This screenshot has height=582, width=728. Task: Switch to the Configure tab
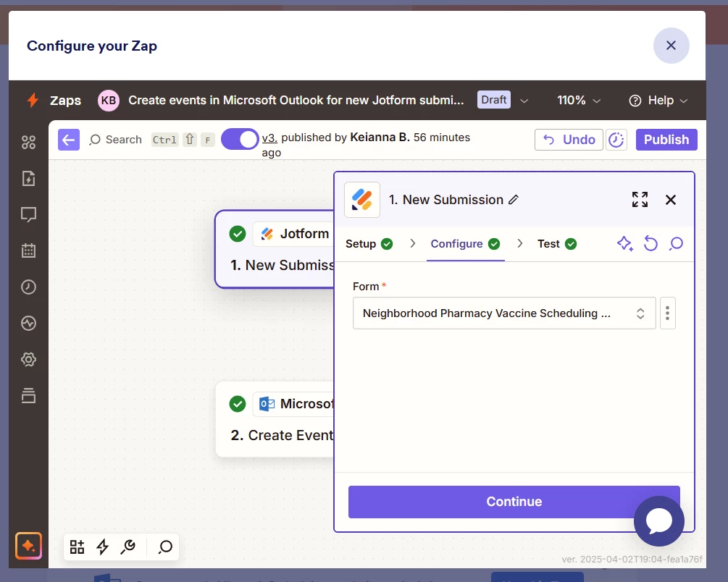tap(465, 244)
